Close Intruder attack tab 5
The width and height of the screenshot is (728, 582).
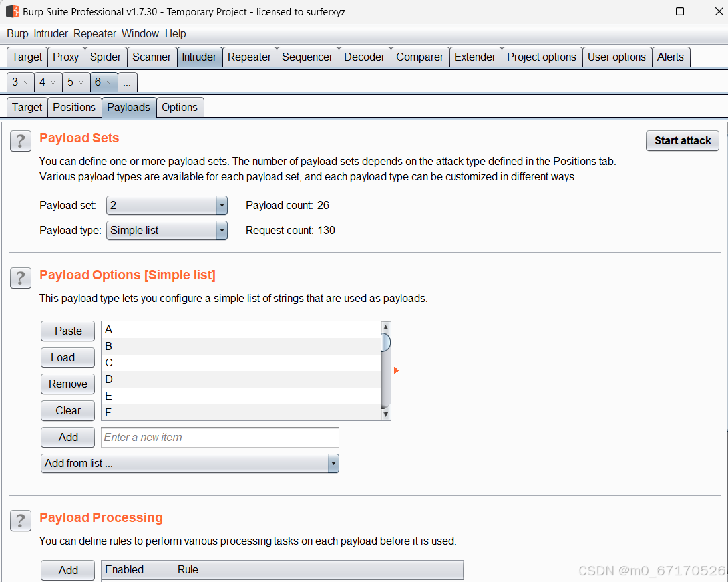[81, 83]
